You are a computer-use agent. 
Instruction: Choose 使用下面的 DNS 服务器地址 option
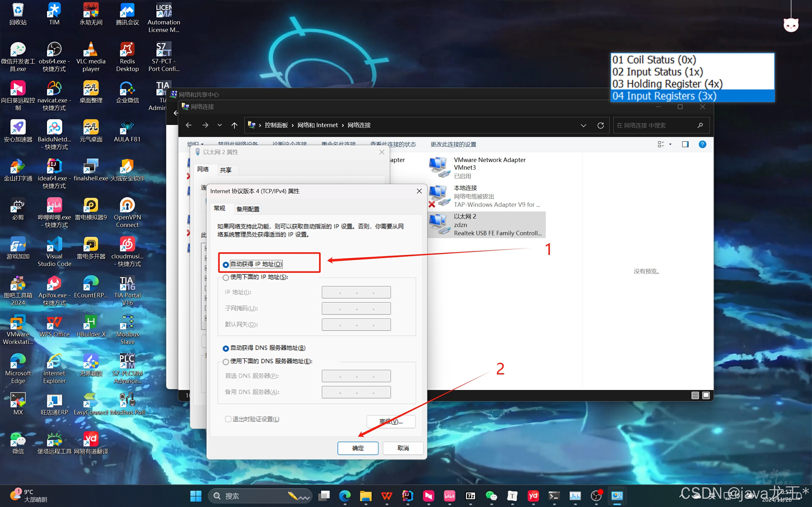click(226, 361)
